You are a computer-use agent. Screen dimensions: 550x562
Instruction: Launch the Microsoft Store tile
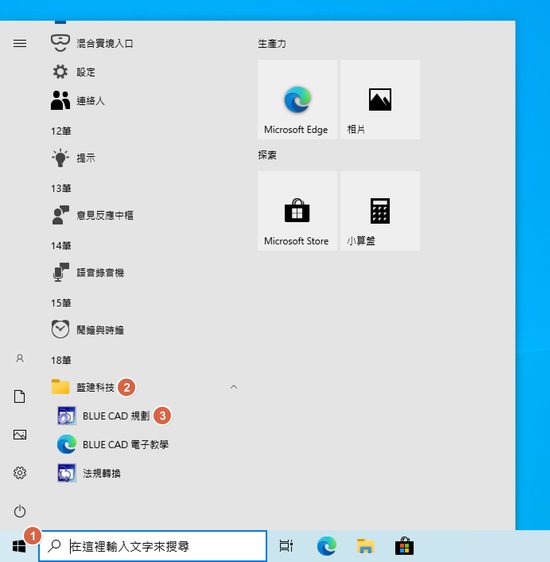coord(297,211)
